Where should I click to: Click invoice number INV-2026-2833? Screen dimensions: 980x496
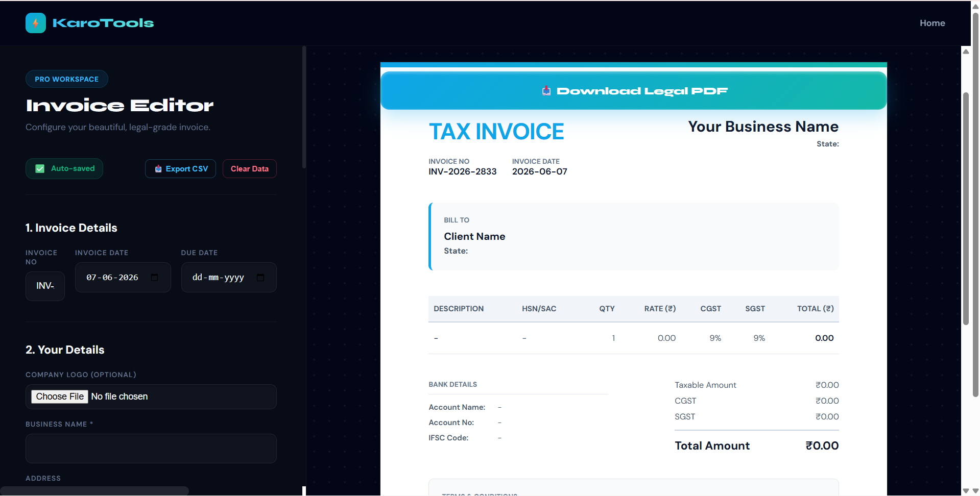pyautogui.click(x=463, y=171)
